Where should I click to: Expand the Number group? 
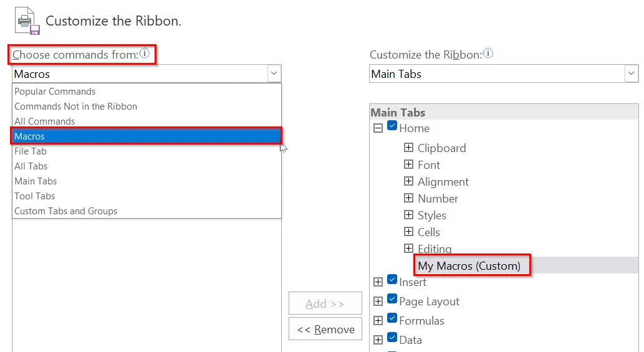(x=408, y=197)
